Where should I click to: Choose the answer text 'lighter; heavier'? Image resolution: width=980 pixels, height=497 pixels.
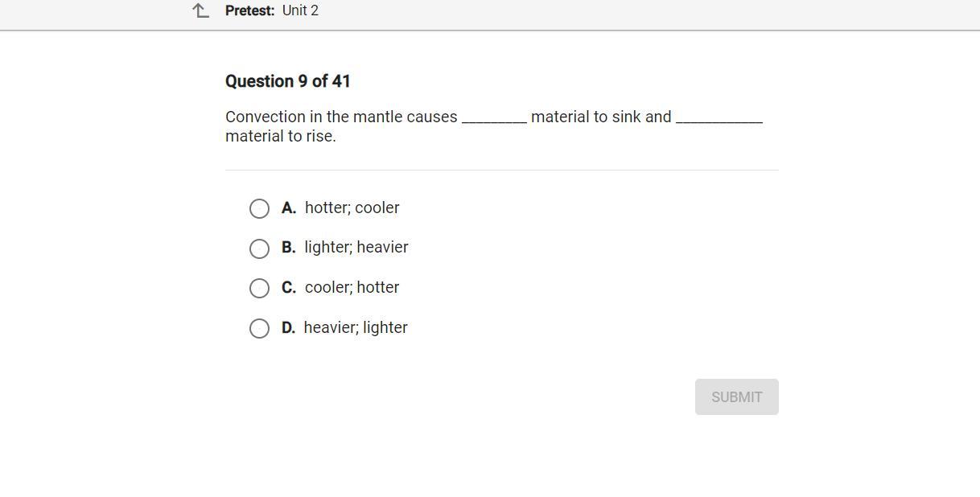(x=356, y=247)
